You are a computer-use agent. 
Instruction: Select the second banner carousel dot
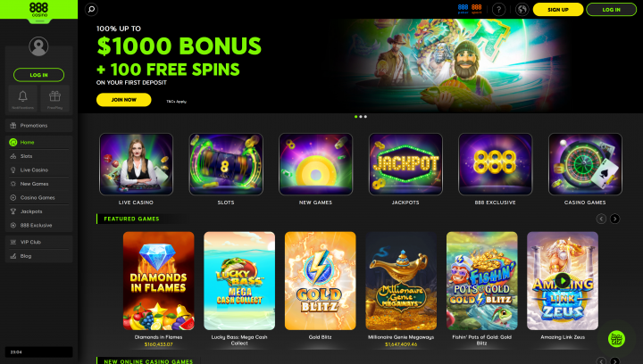[361, 117]
